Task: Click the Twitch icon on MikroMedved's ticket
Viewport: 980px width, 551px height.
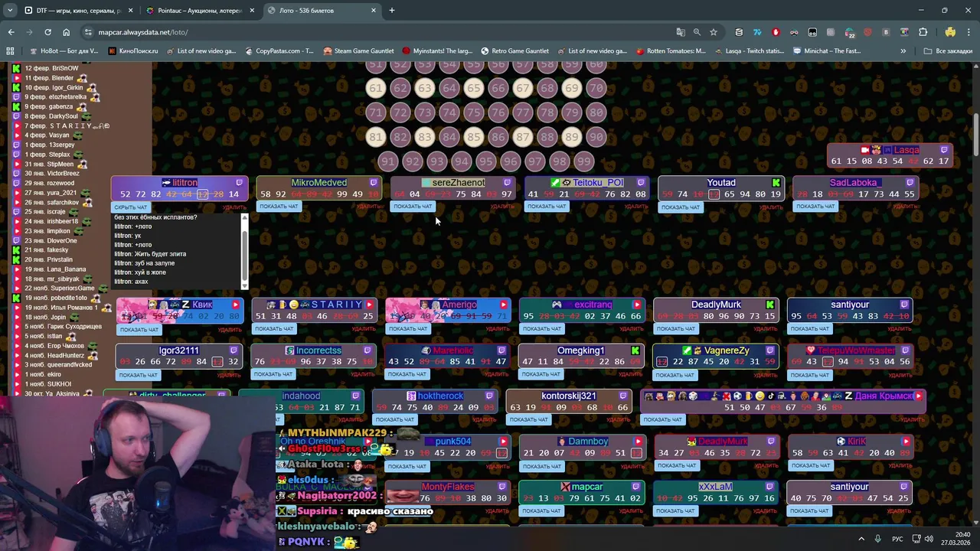Action: tap(374, 183)
